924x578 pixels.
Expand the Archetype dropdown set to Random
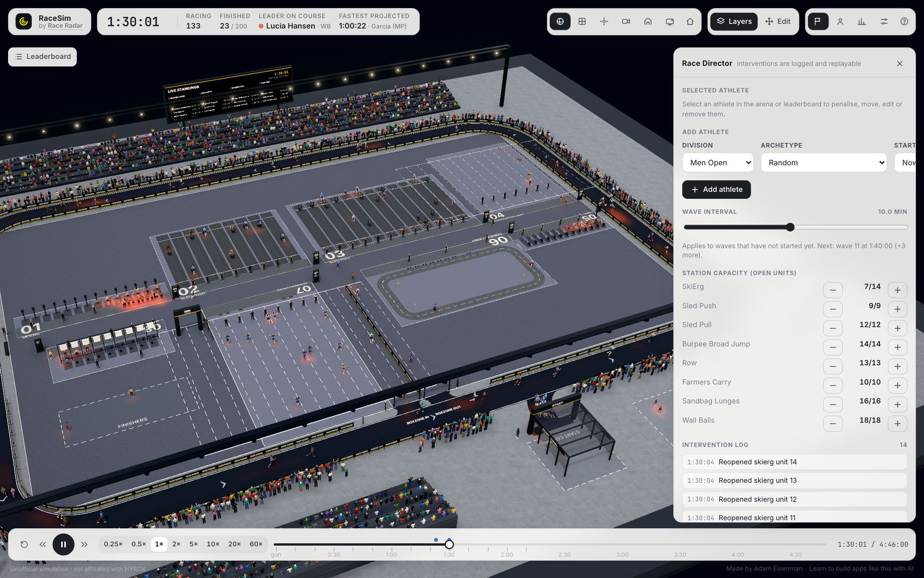pos(824,162)
